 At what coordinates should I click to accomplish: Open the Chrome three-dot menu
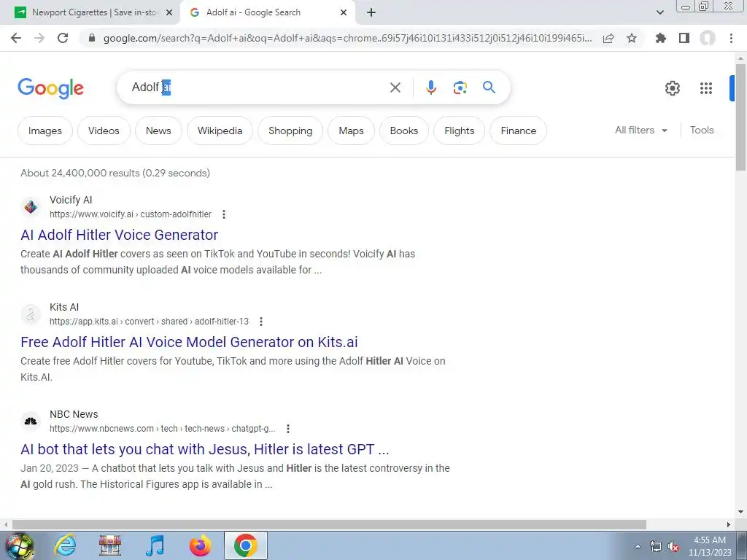coord(731,38)
